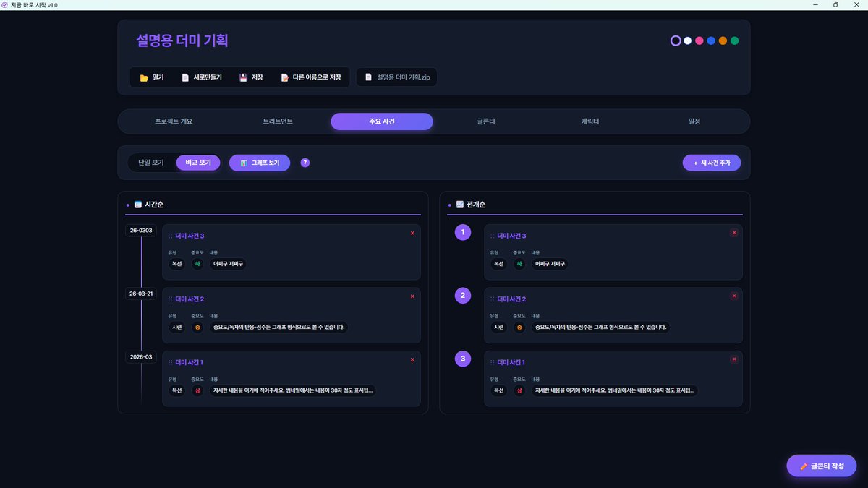Viewport: 868px width, 488px height.
Task: Create a new project with 새로만들기
Action: pos(201,77)
